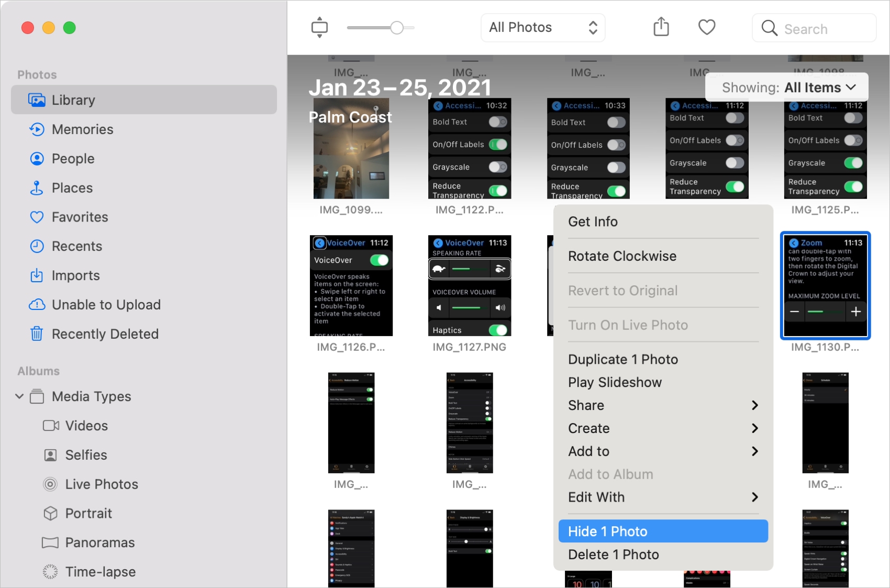Expand the Create submenu in context menu
The image size is (890, 588).
663,428
